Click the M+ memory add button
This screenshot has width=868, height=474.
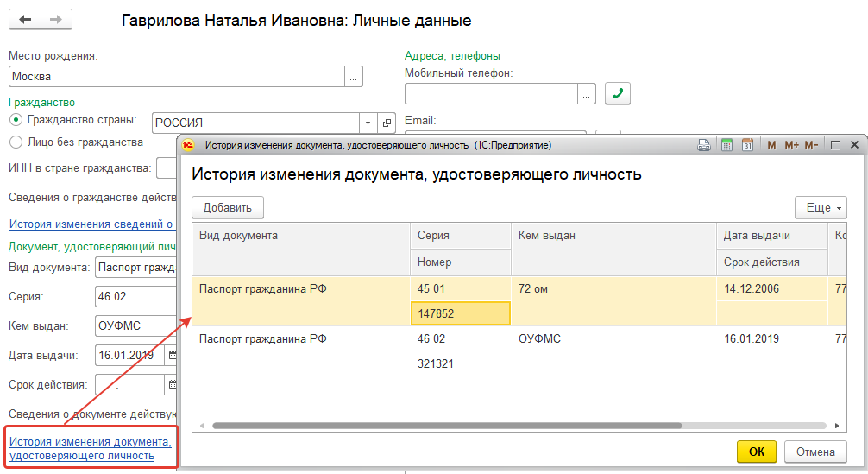pyautogui.click(x=790, y=145)
